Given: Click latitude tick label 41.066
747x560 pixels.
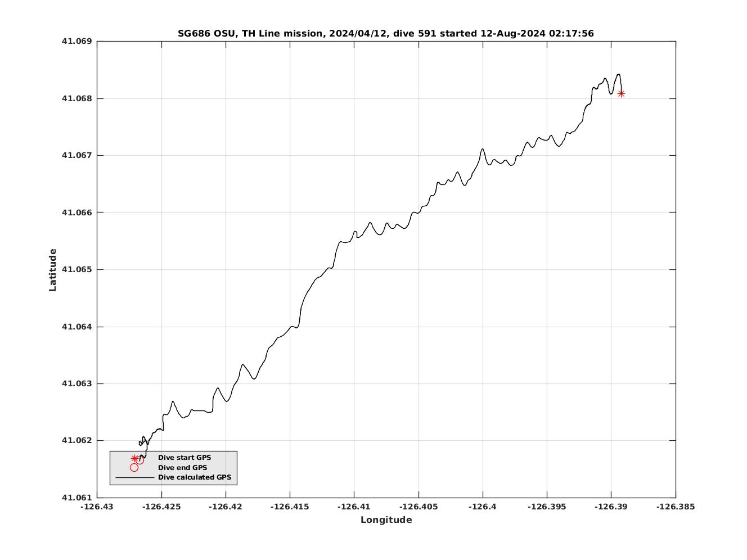Looking at the screenshot, I should (76, 213).
